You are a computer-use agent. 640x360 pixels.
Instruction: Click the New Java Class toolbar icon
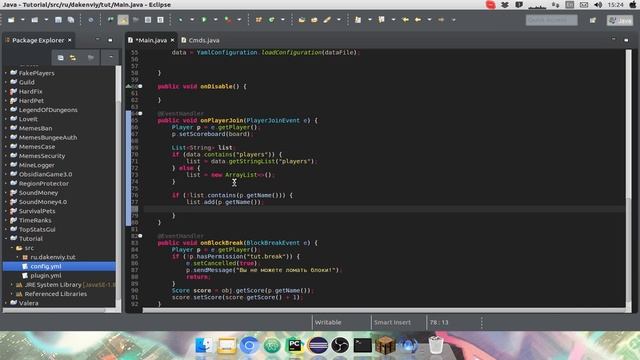click(x=271, y=20)
